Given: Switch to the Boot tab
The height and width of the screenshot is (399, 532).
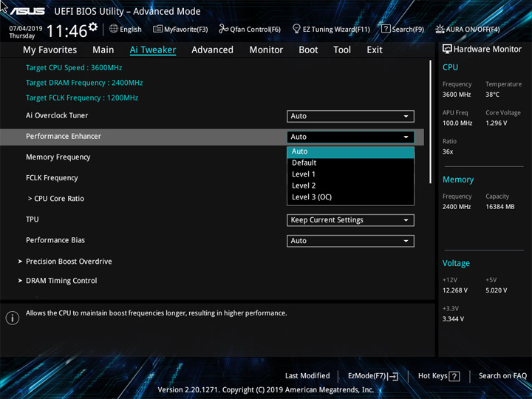Looking at the screenshot, I should tap(308, 50).
